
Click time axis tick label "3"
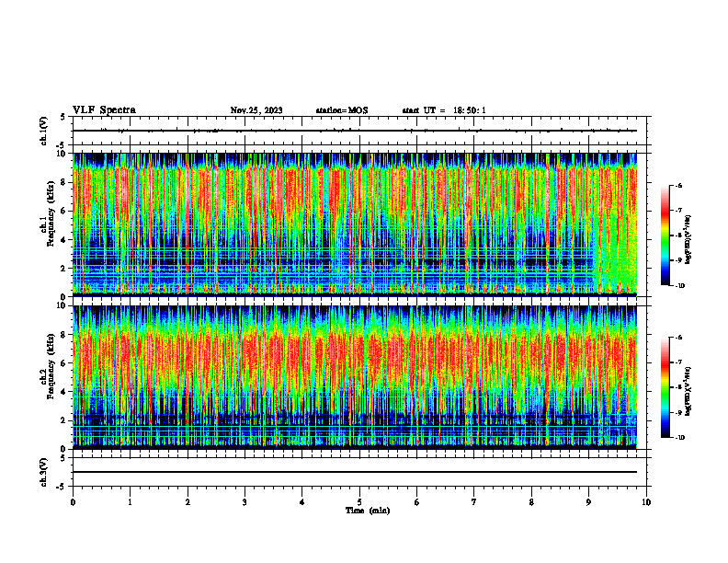(245, 502)
